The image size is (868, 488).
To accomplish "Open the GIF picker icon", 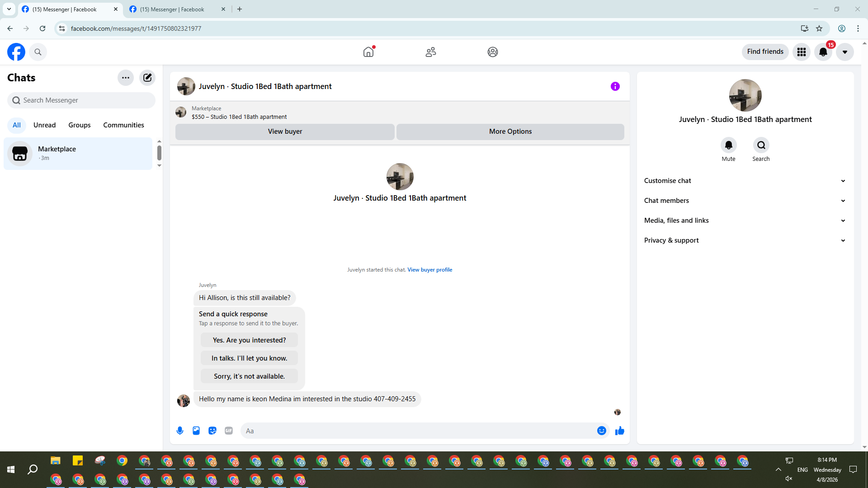I will (229, 431).
